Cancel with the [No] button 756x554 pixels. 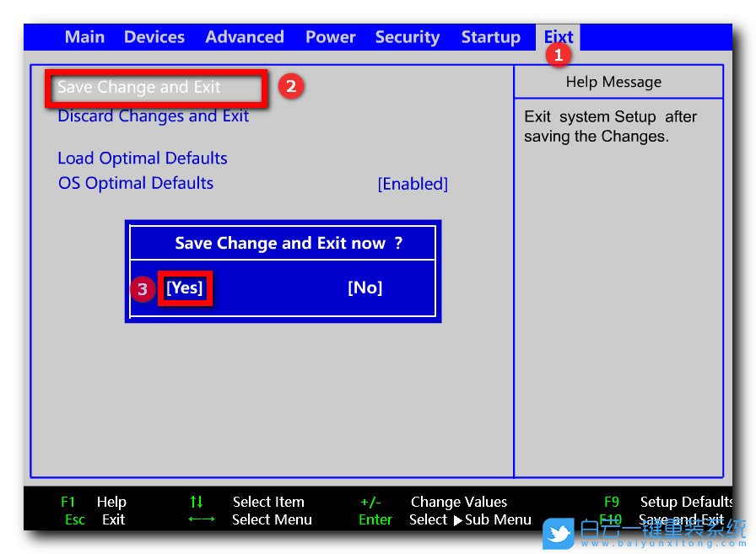pos(364,288)
